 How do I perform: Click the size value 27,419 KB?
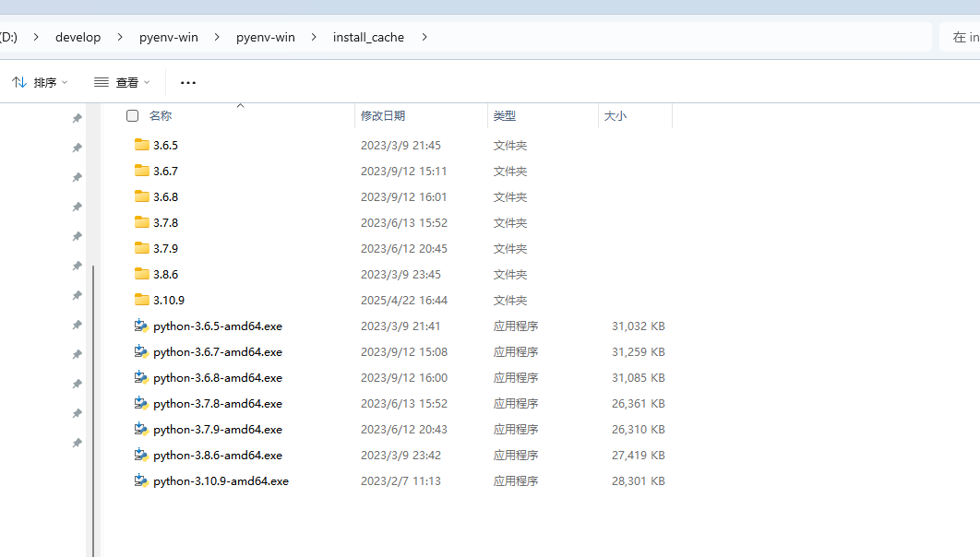tap(639, 456)
